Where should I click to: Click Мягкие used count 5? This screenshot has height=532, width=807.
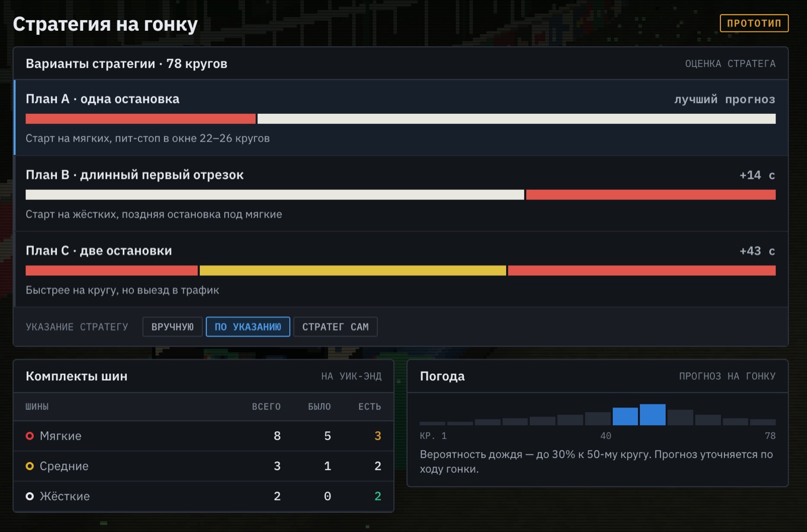328,436
